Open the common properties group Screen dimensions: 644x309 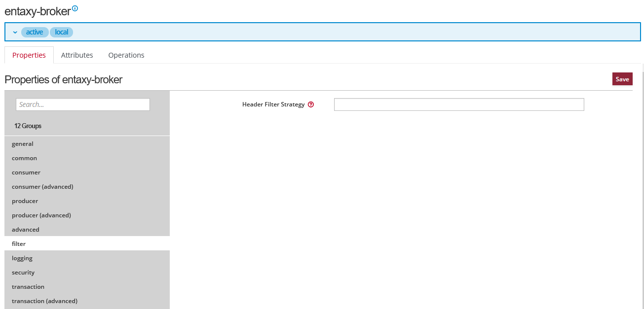(x=25, y=158)
